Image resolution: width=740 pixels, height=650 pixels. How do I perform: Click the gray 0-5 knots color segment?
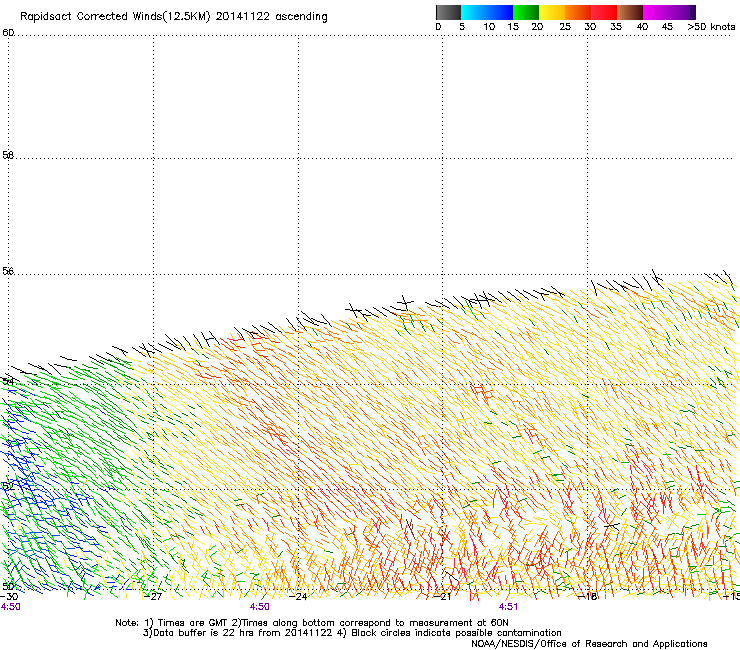pos(448,12)
